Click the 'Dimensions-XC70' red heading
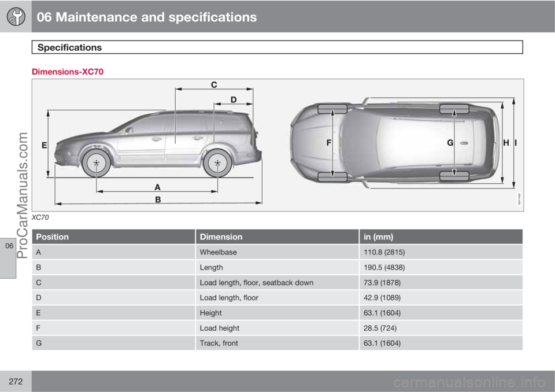The width and height of the screenshot is (555, 392). (x=68, y=72)
